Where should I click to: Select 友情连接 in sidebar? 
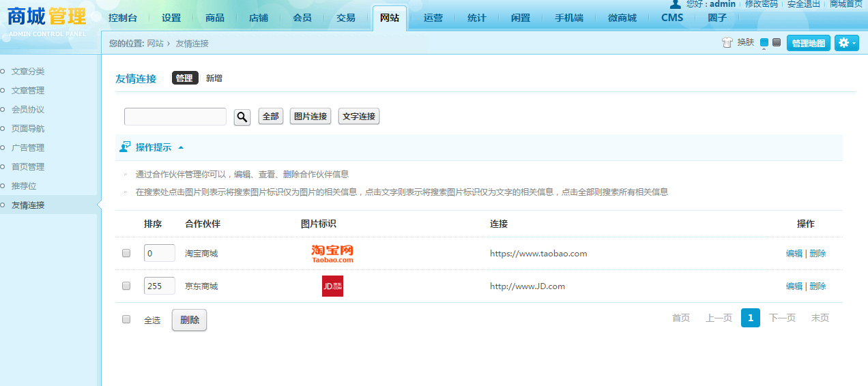click(28, 205)
